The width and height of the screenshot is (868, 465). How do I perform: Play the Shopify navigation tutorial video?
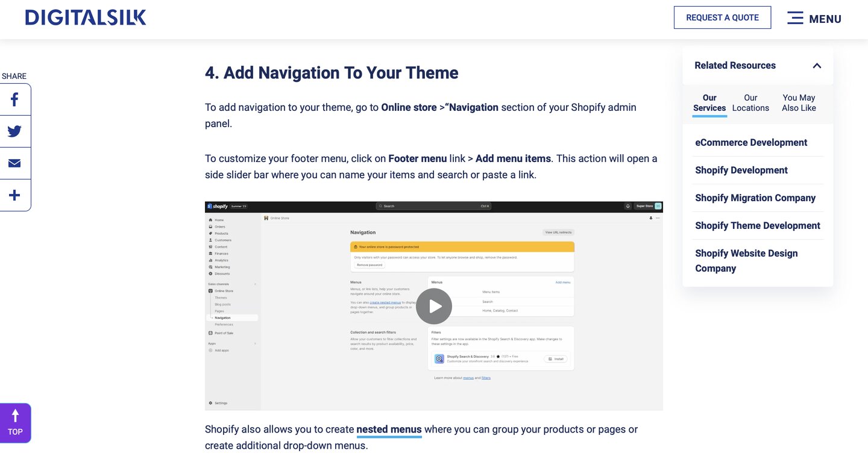pos(433,306)
